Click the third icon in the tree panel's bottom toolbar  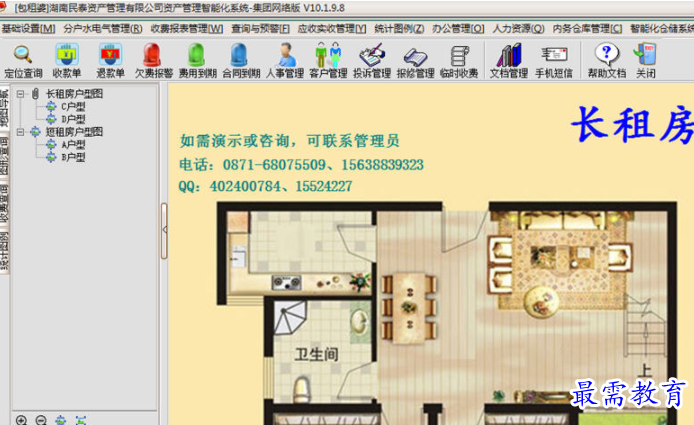click(x=61, y=420)
